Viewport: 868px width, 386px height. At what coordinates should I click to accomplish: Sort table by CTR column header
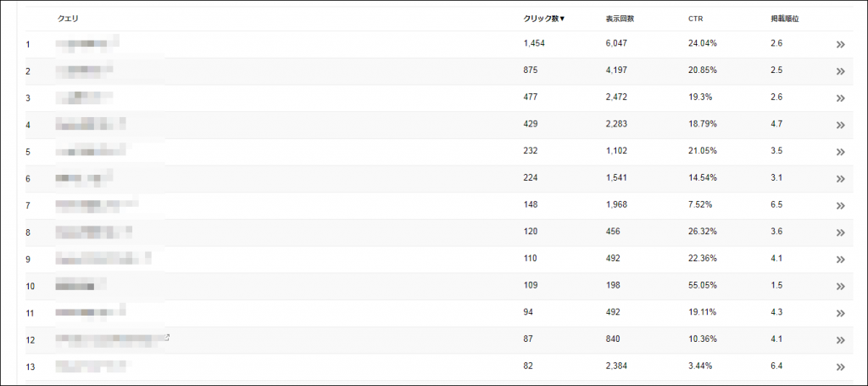click(x=695, y=18)
